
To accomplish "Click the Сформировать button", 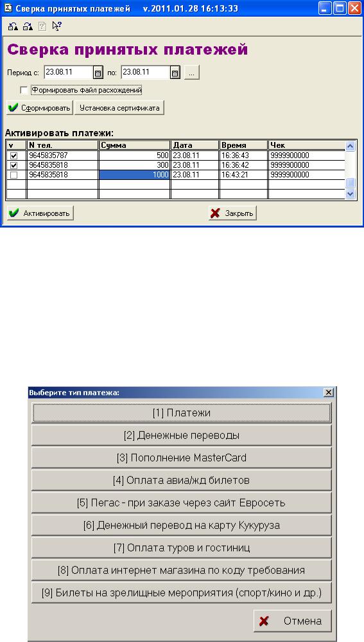I will (x=40, y=108).
